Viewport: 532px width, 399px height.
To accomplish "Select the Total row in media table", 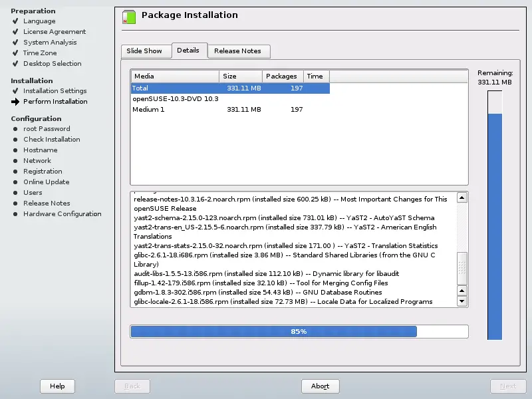I will pos(230,88).
